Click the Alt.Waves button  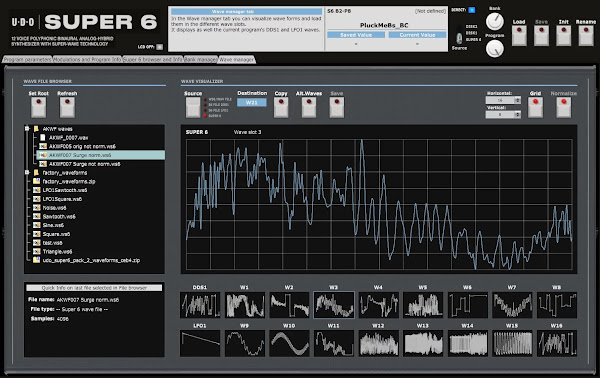(309, 107)
